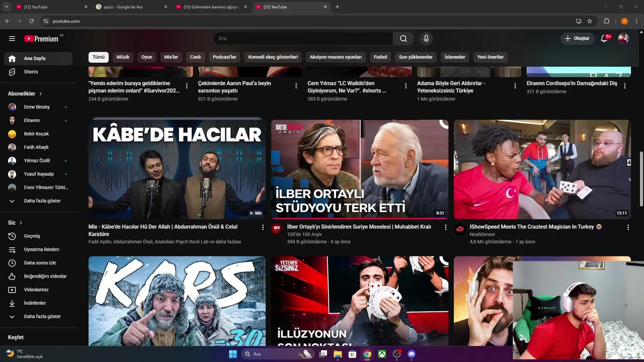644x362 pixels.
Task: Switch to the Gülmekten karnınız ağrıyacak tab
Action: (211, 7)
